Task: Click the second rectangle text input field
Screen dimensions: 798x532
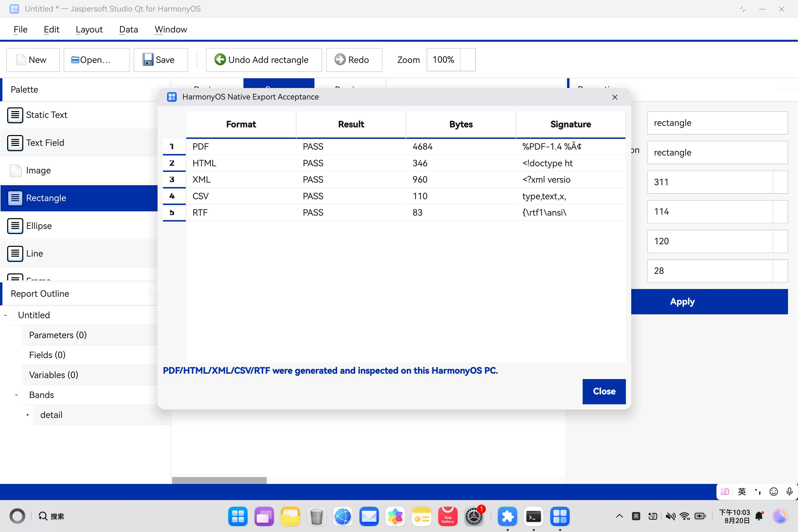Action: click(x=717, y=153)
